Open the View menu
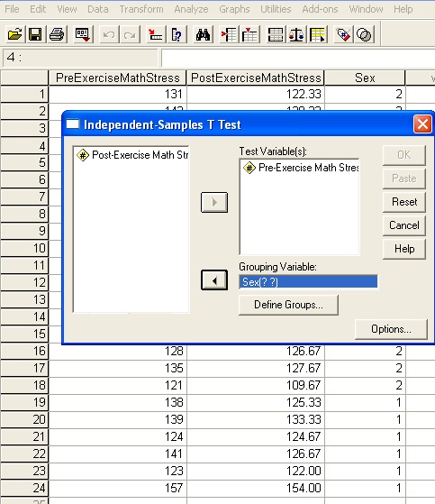The image size is (435, 504). (67, 9)
